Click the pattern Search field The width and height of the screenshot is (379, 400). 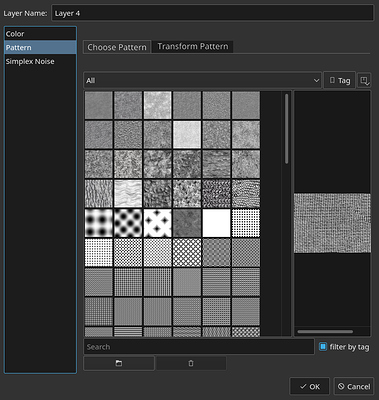coord(199,347)
